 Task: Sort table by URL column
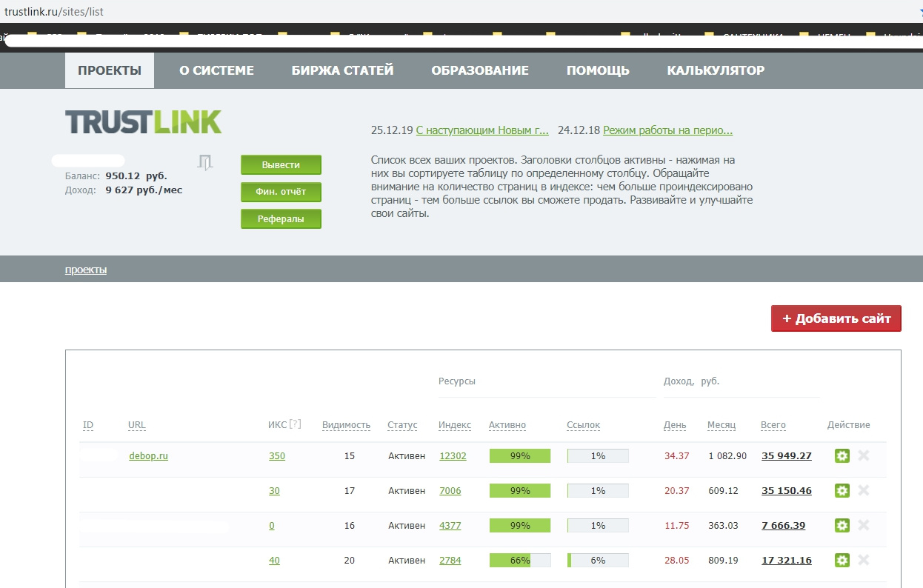coord(137,425)
